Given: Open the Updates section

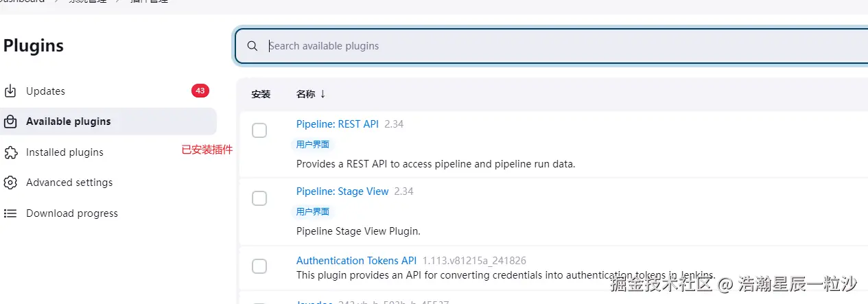Looking at the screenshot, I should (45, 91).
